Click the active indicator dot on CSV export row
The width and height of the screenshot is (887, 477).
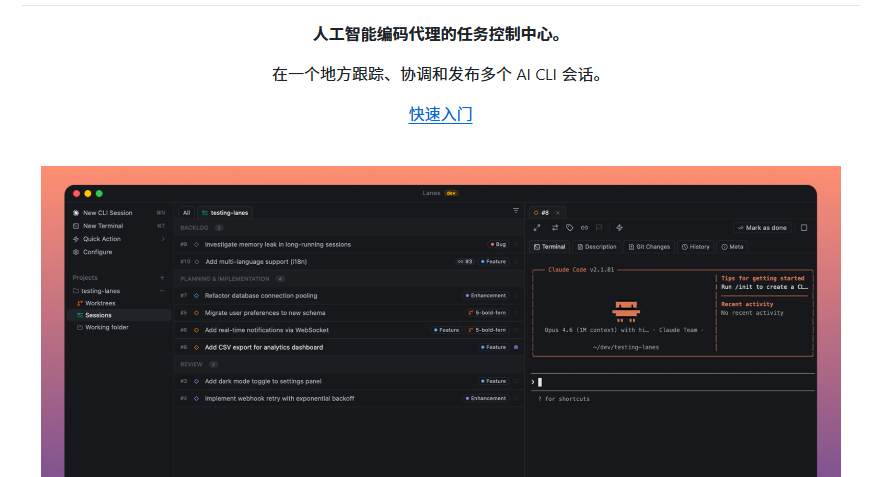tap(516, 347)
